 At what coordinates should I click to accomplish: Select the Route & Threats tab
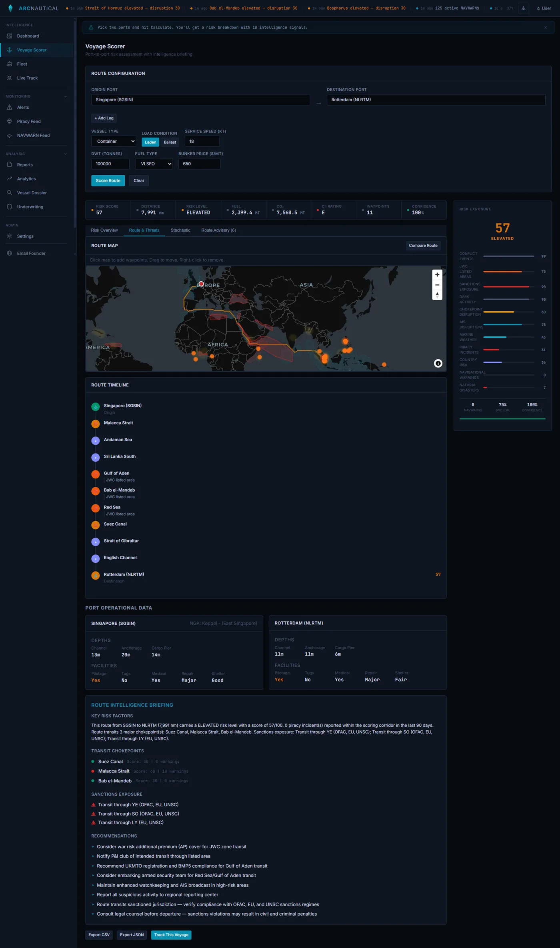[x=144, y=230]
